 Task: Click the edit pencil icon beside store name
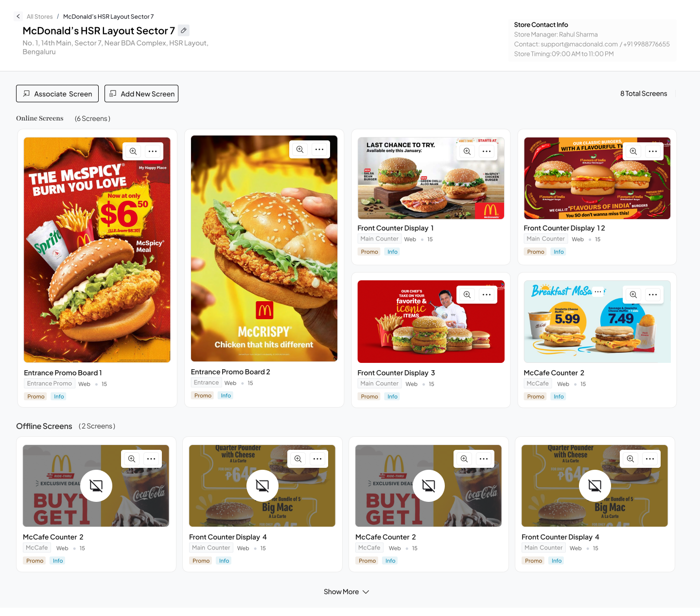pyautogui.click(x=184, y=30)
